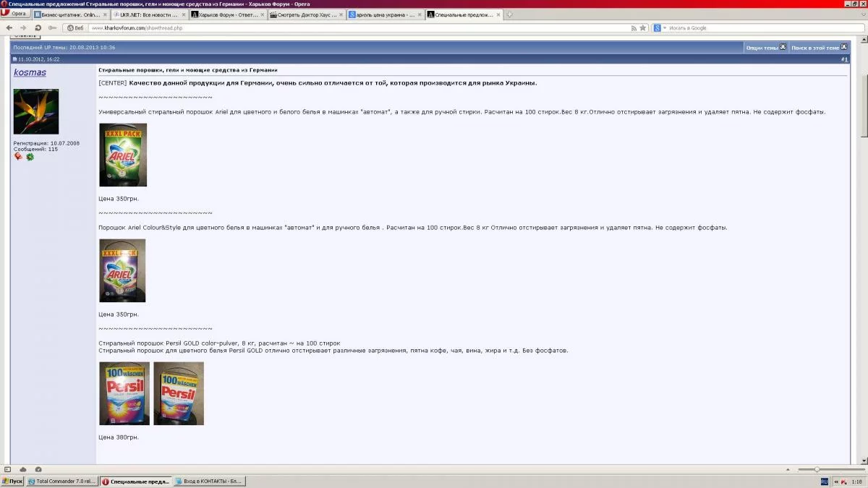Switch to Вход в КОНТАКТЫ taskbar window
The height and width of the screenshot is (488, 868).
click(x=210, y=481)
